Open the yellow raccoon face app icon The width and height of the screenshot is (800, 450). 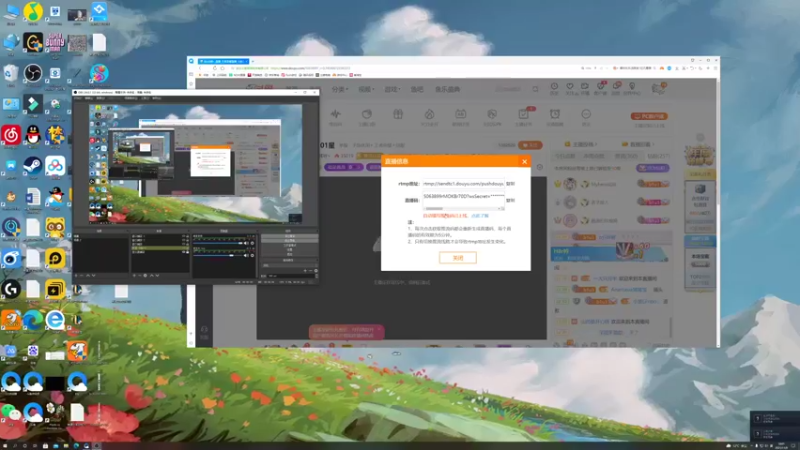[x=55, y=228]
